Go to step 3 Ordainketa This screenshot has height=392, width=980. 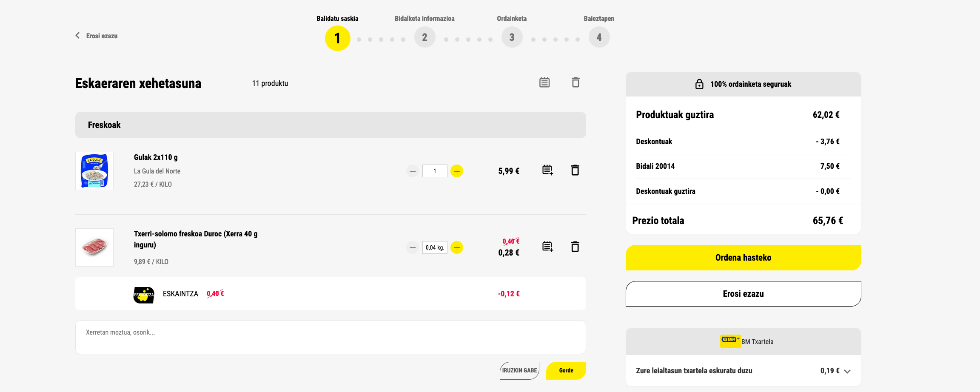512,37
